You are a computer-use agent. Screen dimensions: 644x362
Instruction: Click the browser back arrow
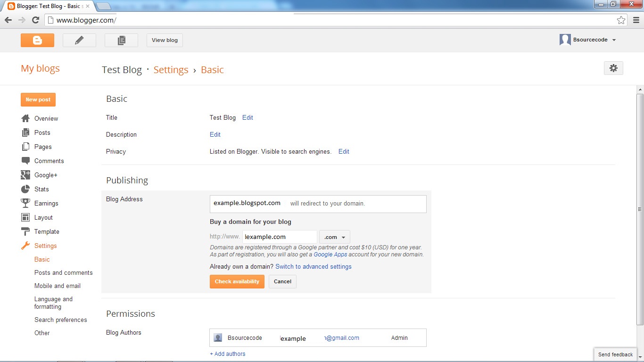coord(8,20)
